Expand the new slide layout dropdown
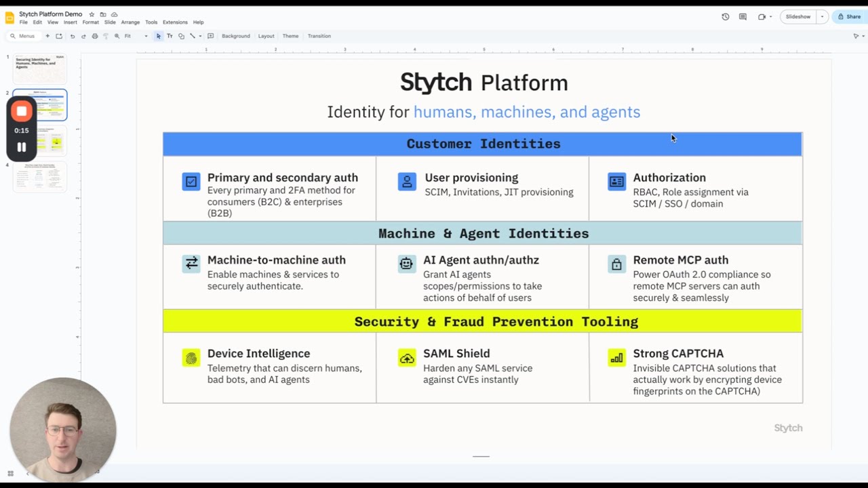The height and width of the screenshot is (488, 868). pyautogui.click(x=59, y=36)
